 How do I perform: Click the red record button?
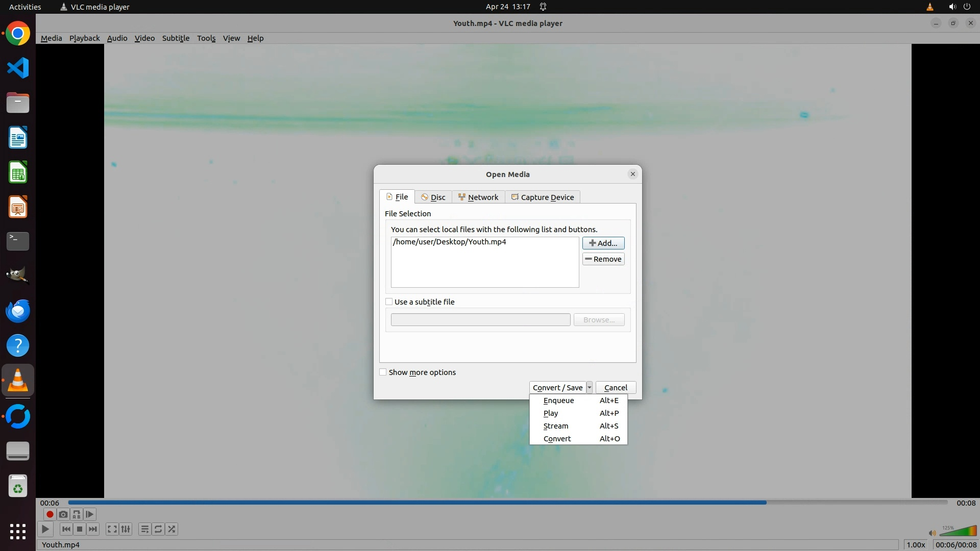point(50,514)
